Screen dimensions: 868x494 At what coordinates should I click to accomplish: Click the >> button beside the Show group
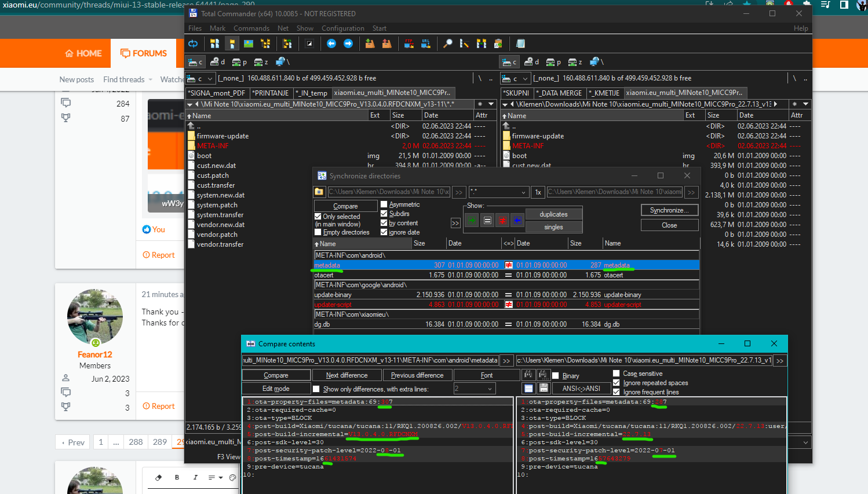tap(455, 223)
